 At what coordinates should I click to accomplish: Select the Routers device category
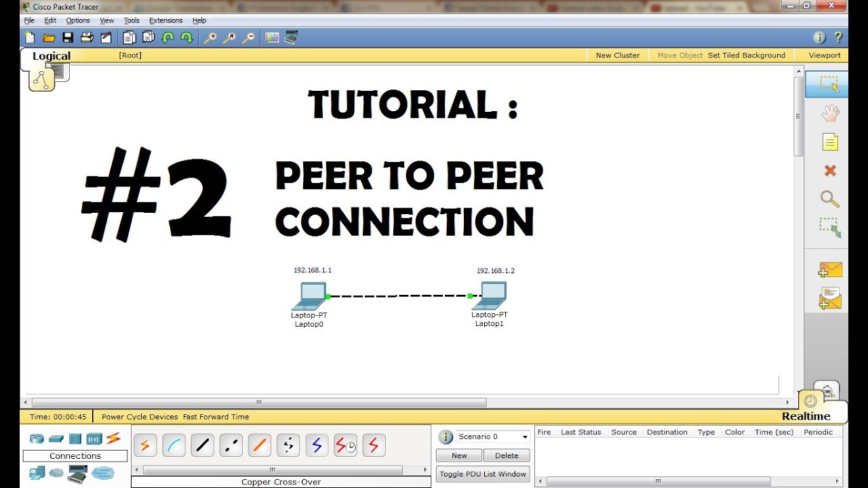tap(36, 439)
